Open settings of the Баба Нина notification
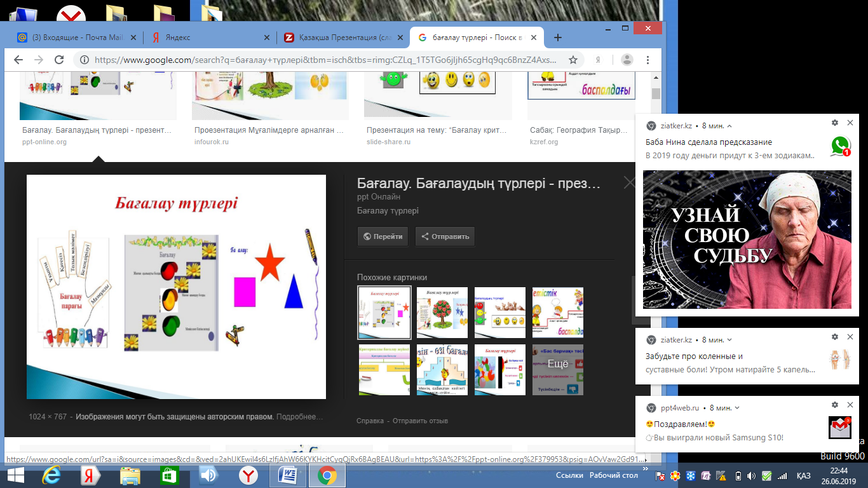The image size is (868, 488). (x=835, y=123)
